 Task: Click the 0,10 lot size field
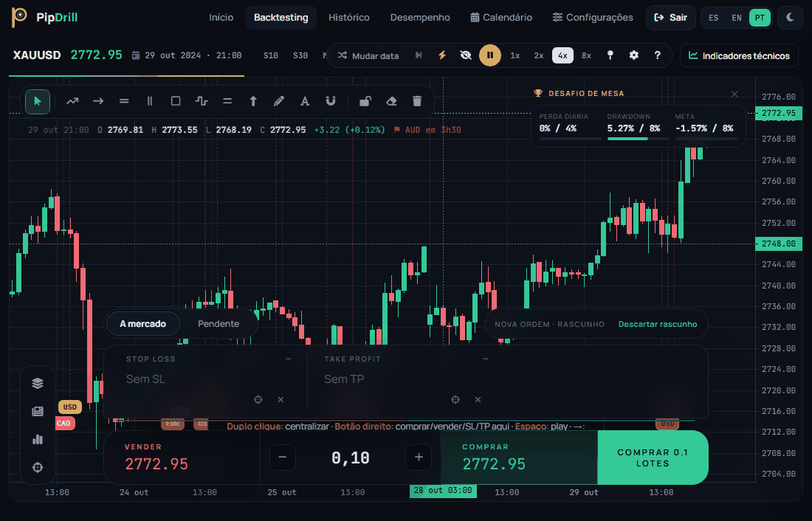pyautogui.click(x=351, y=458)
